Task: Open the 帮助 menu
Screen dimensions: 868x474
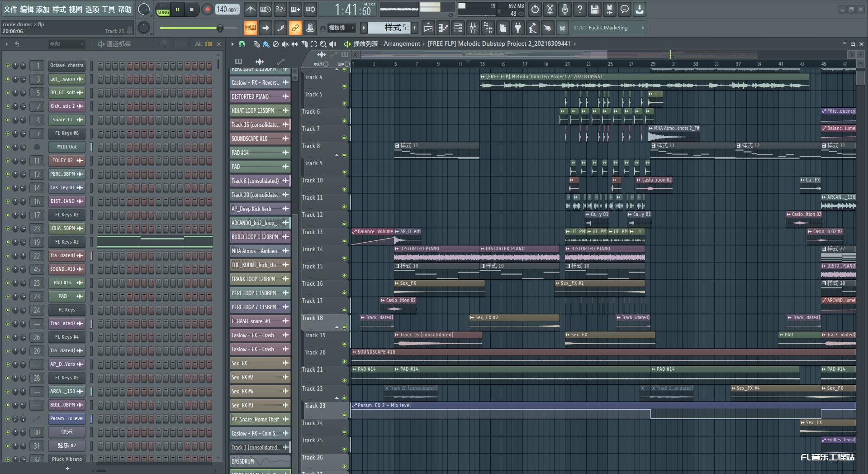Action: pyautogui.click(x=124, y=9)
